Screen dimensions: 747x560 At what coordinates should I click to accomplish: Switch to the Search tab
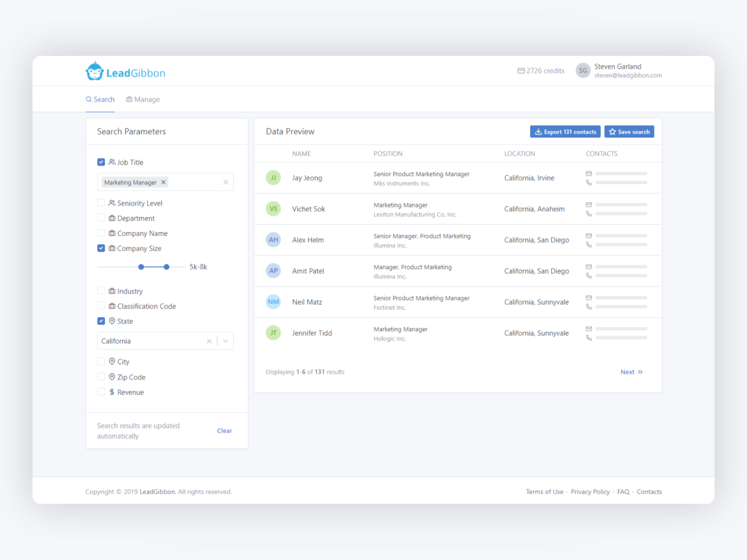(x=100, y=100)
